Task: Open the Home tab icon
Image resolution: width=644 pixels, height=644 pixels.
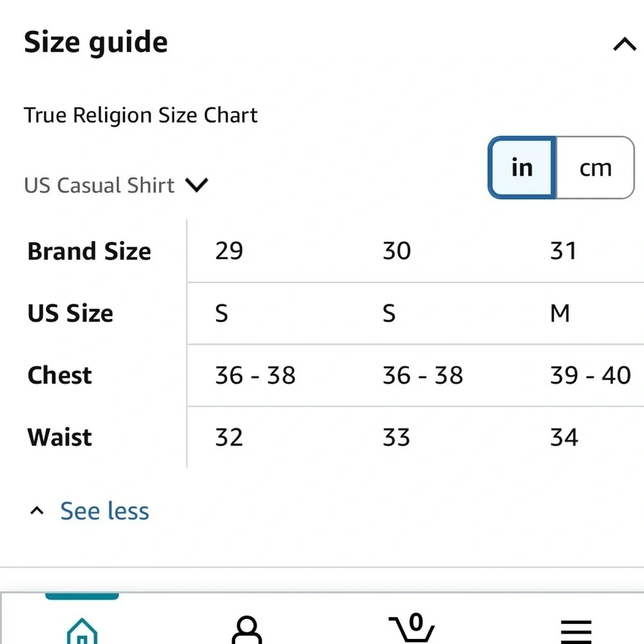Action: tap(82, 631)
